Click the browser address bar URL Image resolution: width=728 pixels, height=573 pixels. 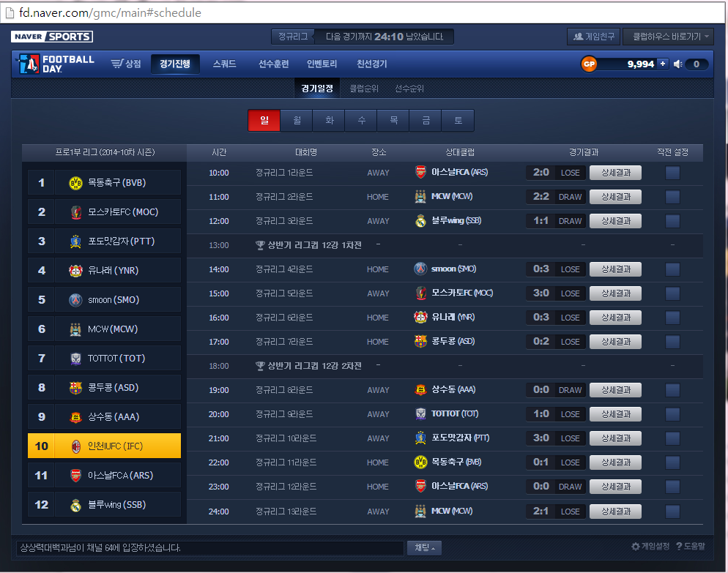click(110, 12)
